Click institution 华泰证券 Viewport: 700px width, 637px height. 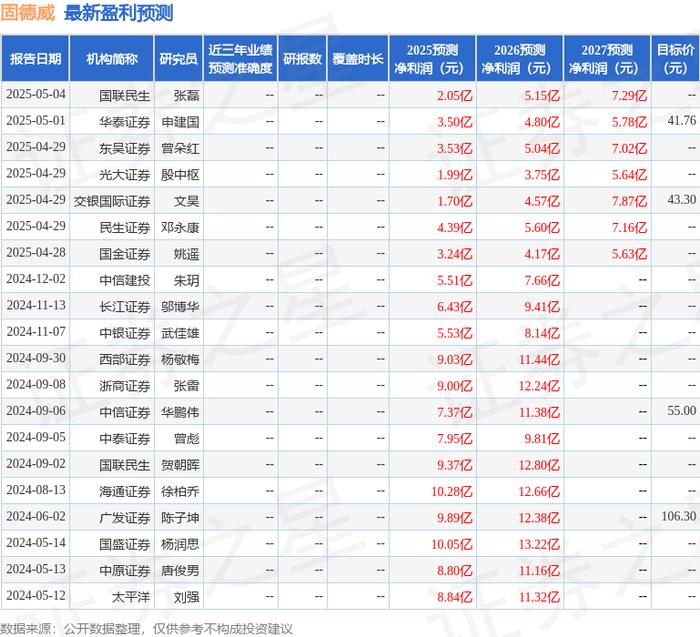(125, 122)
